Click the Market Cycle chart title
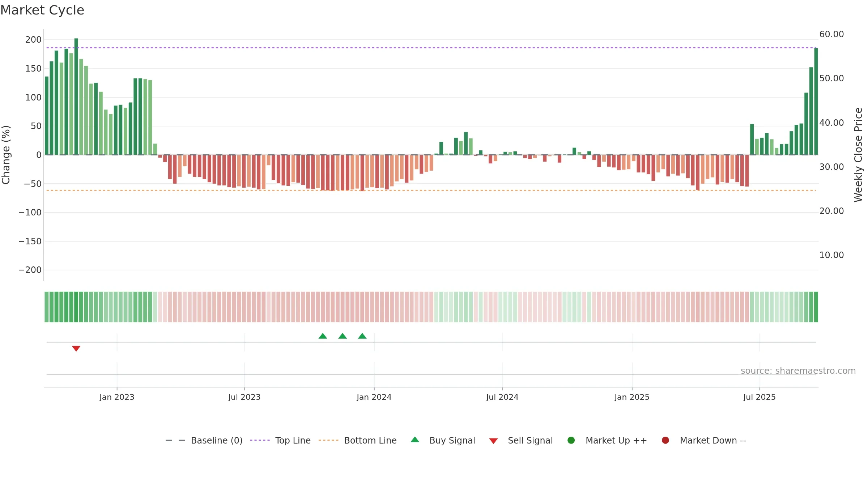Viewport: 868px width, 488px height. tap(42, 10)
